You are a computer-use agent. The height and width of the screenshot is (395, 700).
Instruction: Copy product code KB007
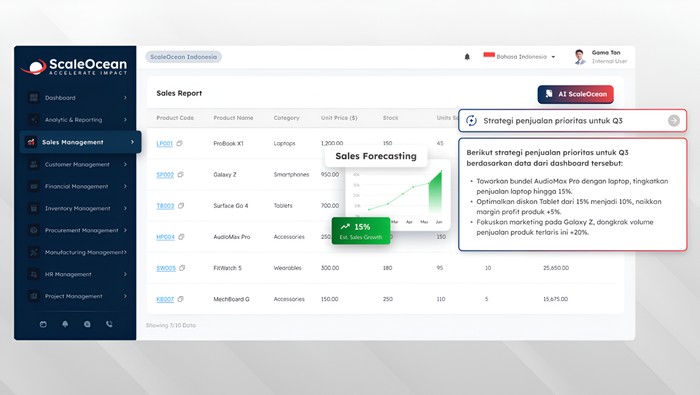pos(180,299)
